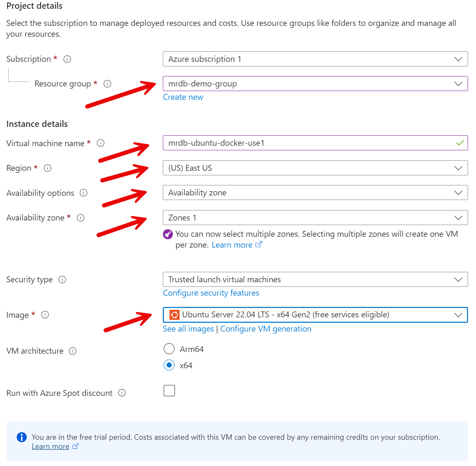Viewport: 476px width, 466px height.
Task: Click the Ubuntu logo in the Image field
Action: point(174,315)
